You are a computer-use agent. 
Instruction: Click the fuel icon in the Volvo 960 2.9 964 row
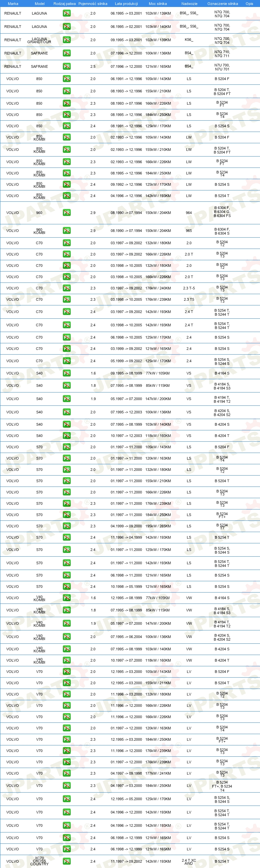point(66,213)
